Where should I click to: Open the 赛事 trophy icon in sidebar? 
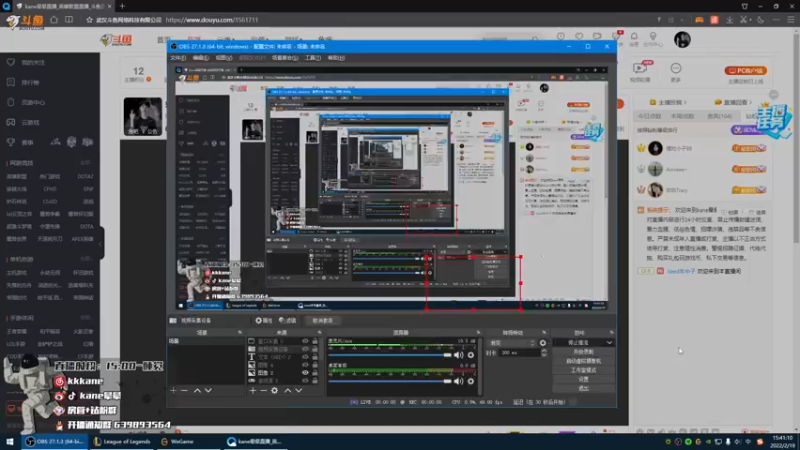tap(11, 142)
